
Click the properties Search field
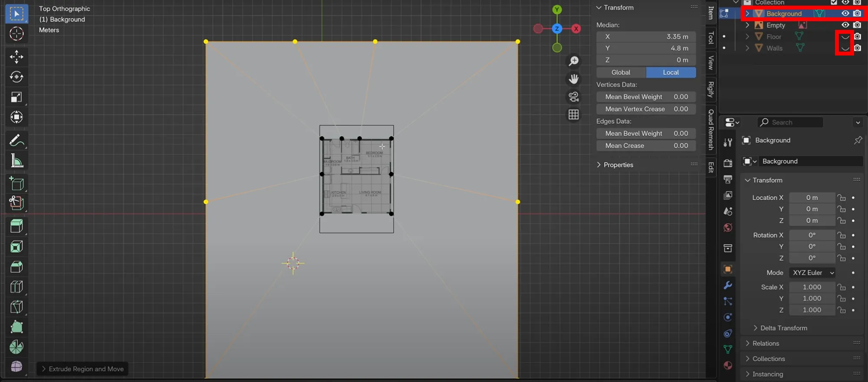pos(791,123)
